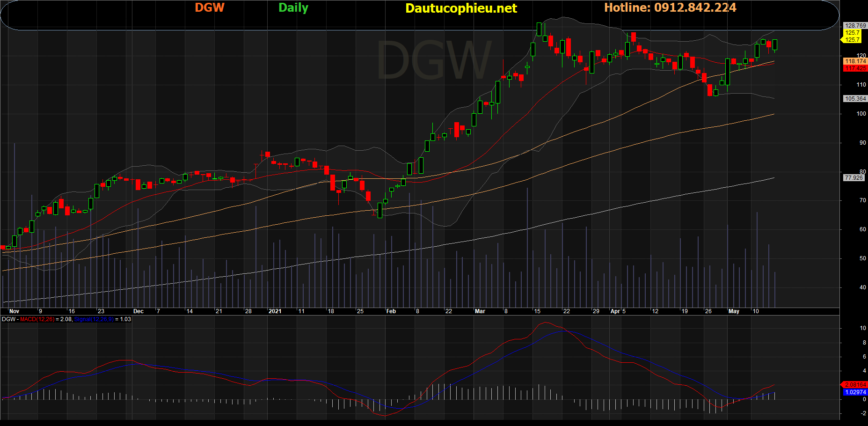Select the orange 118.174 price tag
Screen dimensions: 868x426
click(x=855, y=61)
